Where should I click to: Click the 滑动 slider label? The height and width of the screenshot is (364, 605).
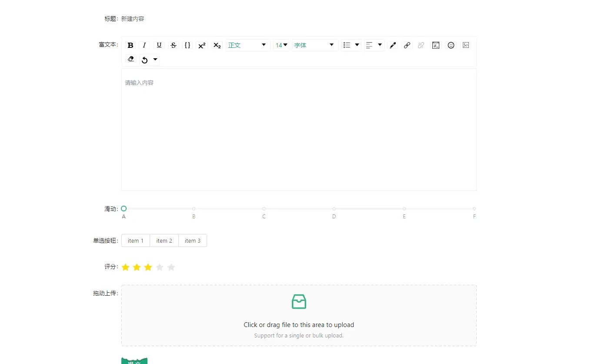(x=111, y=209)
